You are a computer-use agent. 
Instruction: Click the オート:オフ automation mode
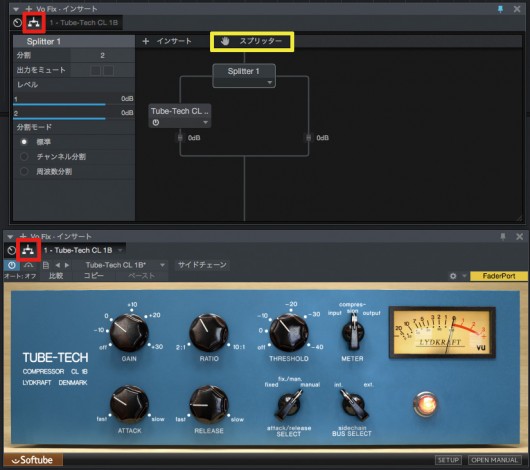(x=20, y=276)
